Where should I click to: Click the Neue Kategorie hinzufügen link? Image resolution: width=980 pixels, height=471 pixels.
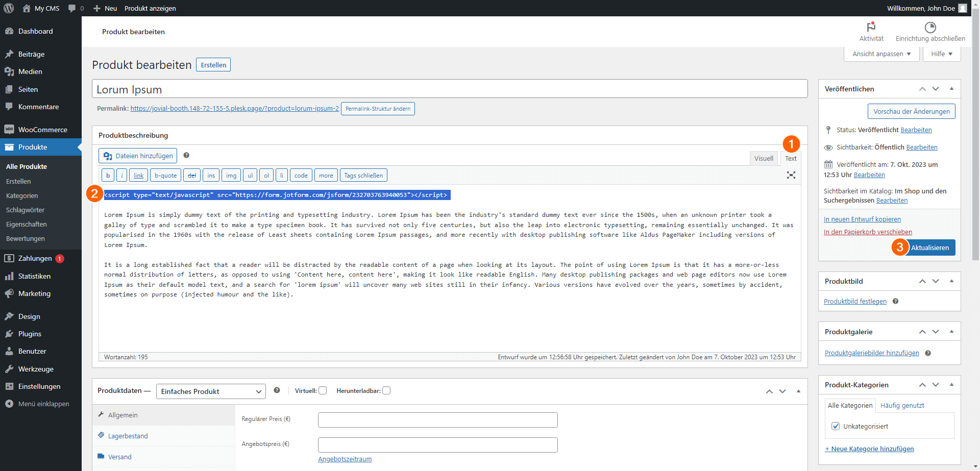(869, 449)
